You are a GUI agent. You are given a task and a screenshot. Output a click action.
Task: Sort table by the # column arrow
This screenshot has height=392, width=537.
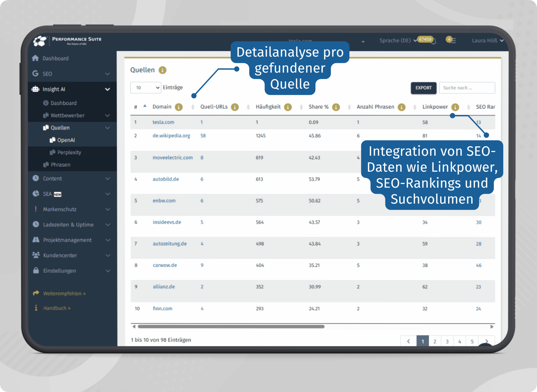pos(145,106)
